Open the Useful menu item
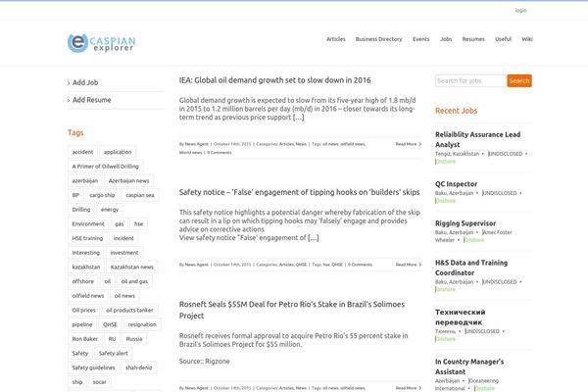The height and width of the screenshot is (392, 588). 503,39
